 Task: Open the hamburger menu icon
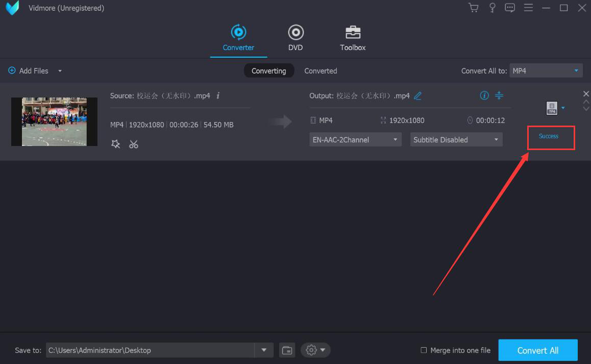528,8
